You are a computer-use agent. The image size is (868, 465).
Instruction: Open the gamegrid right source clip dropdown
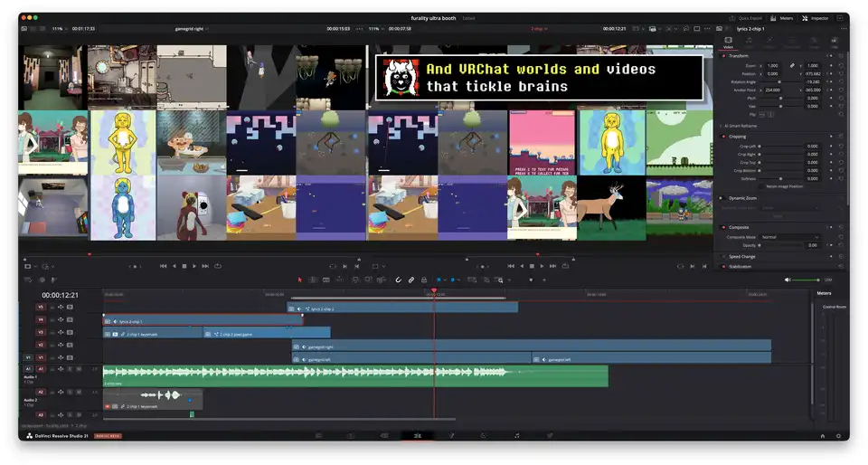click(x=192, y=29)
